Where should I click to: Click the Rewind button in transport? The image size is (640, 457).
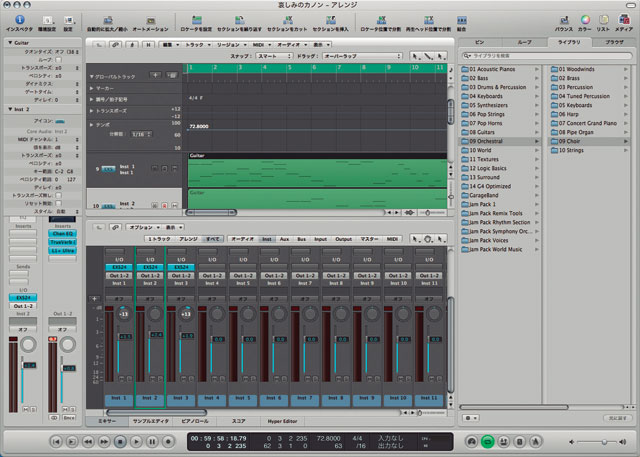pyautogui.click(x=88, y=441)
